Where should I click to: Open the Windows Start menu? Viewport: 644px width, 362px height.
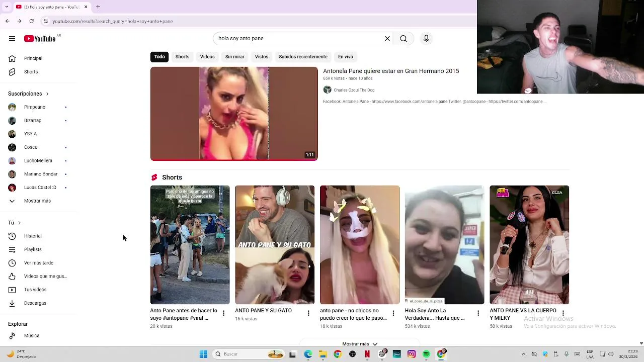coord(203,354)
